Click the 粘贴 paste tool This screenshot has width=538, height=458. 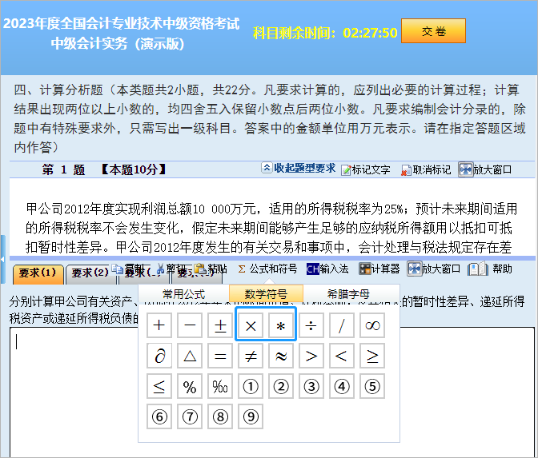(211, 269)
